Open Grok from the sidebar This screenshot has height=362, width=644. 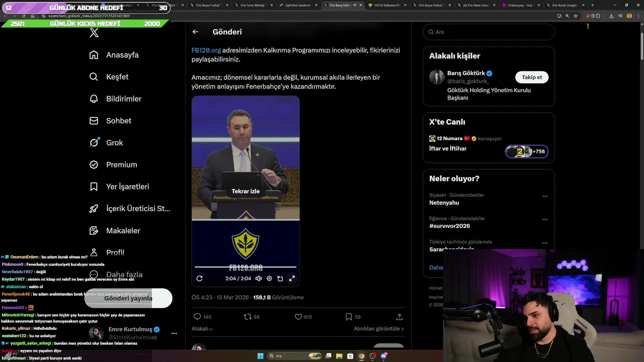point(106,143)
